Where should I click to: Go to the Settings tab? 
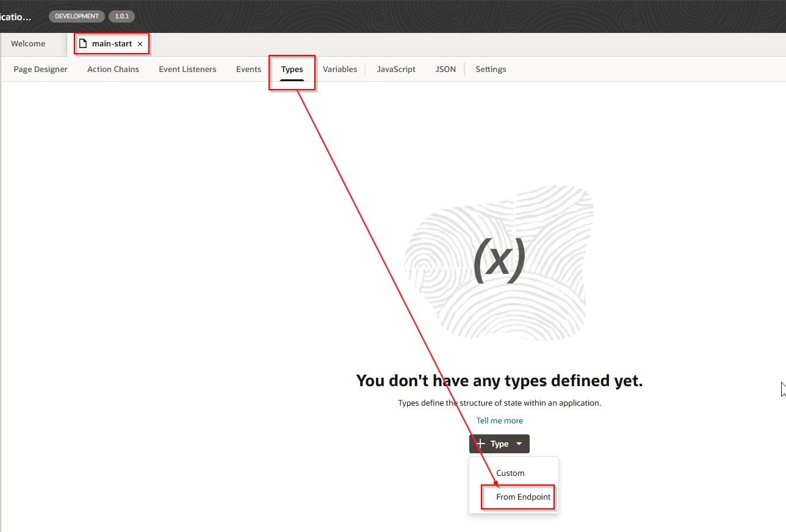491,69
